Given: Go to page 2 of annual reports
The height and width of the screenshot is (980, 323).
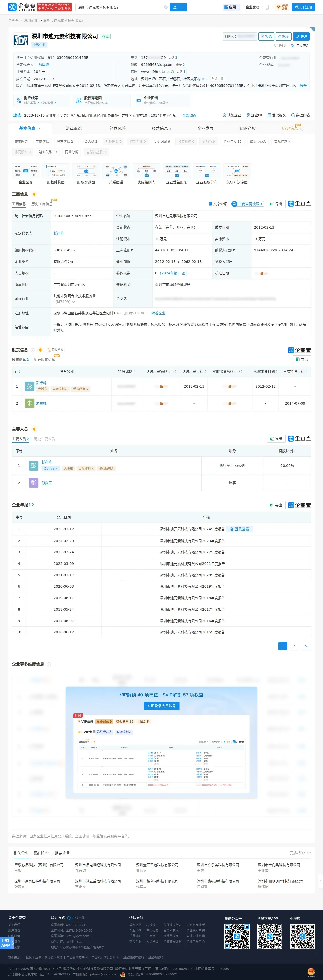Looking at the screenshot, I should coord(294,646).
